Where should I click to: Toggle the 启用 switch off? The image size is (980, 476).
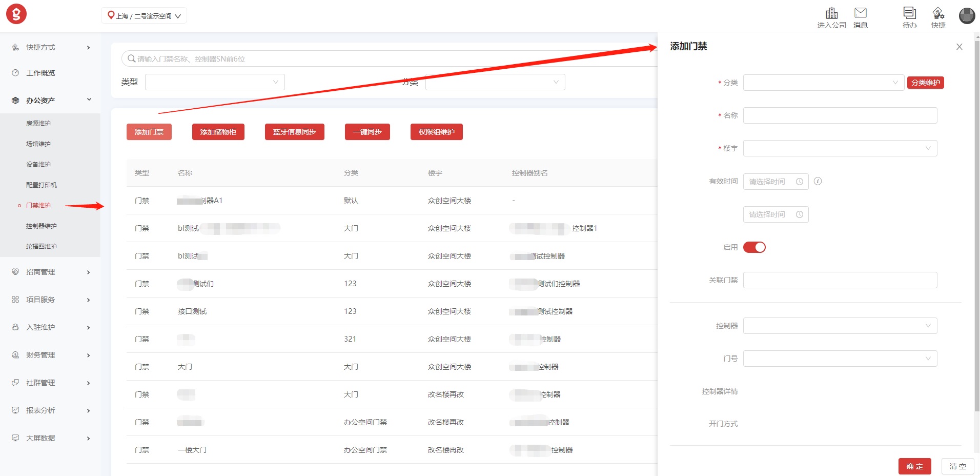[x=754, y=247]
